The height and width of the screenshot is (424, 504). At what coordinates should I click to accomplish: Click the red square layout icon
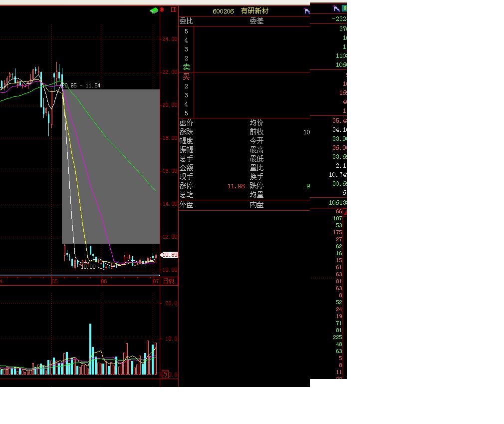pos(174,9)
